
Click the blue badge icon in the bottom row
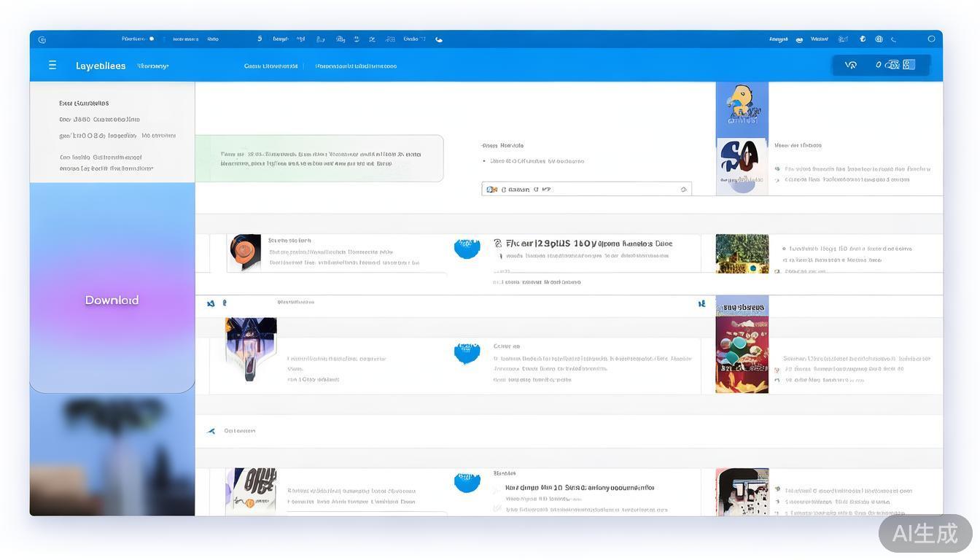[467, 482]
